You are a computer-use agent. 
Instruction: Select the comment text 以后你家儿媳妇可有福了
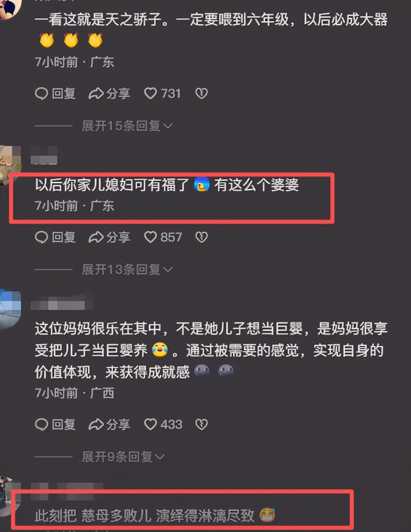coord(112,185)
